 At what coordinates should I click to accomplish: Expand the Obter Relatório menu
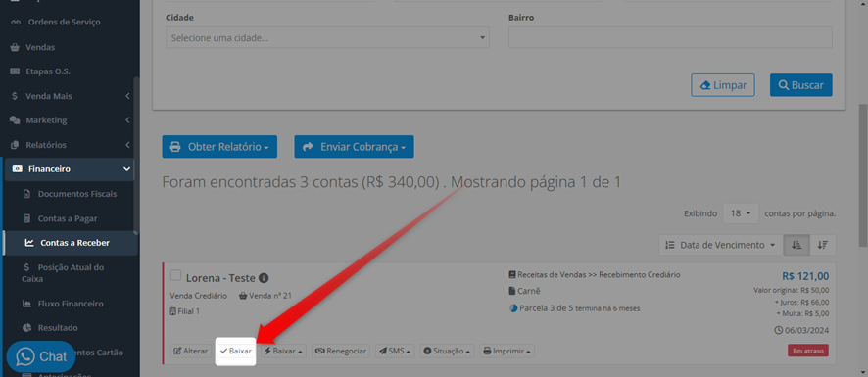pos(219,147)
